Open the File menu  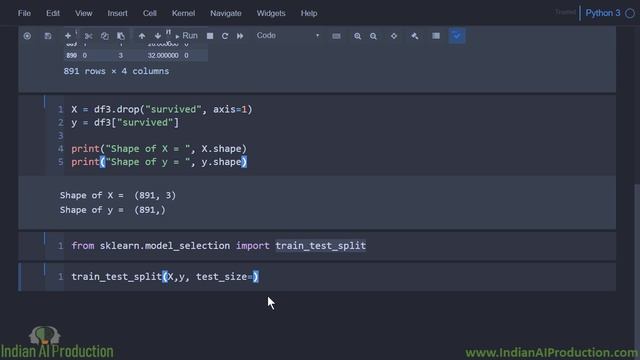pos(24,13)
